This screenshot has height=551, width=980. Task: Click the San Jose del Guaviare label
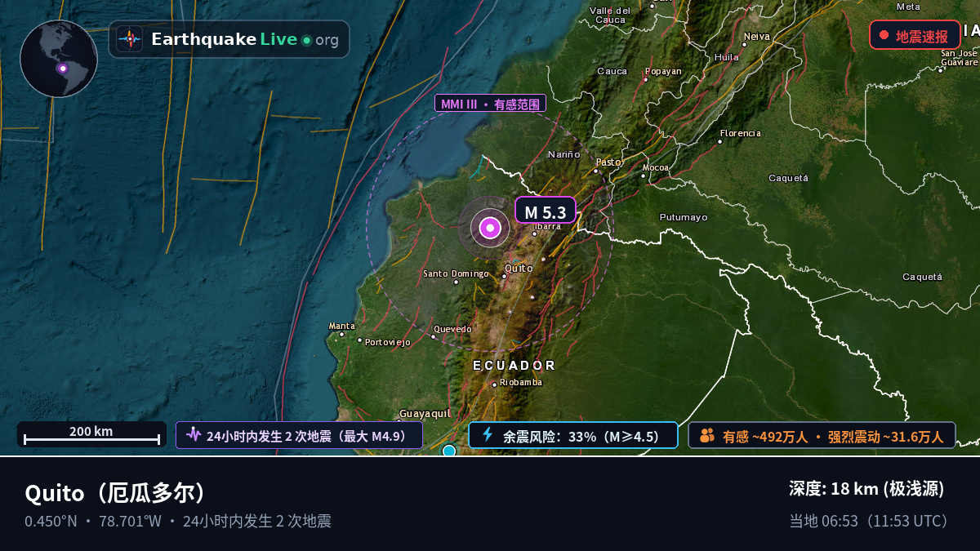tap(959, 57)
